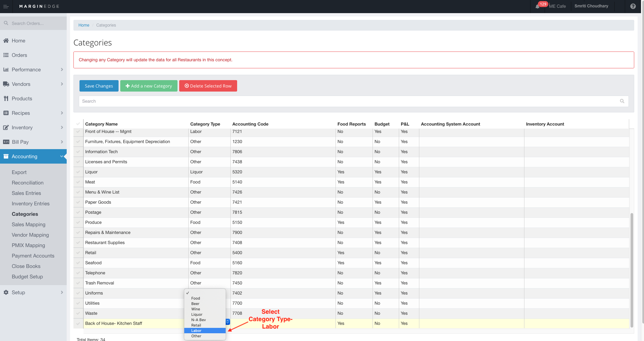Click the Products utensils icon
644x341 pixels.
click(6, 99)
